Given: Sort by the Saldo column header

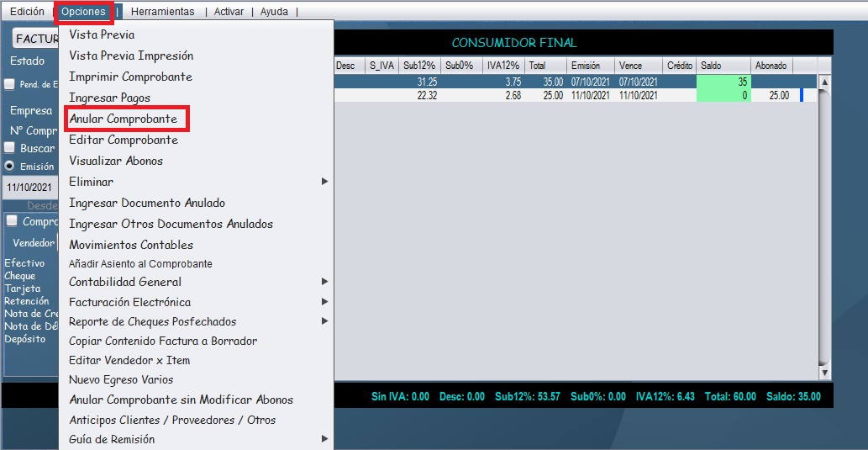Looking at the screenshot, I should [x=722, y=66].
